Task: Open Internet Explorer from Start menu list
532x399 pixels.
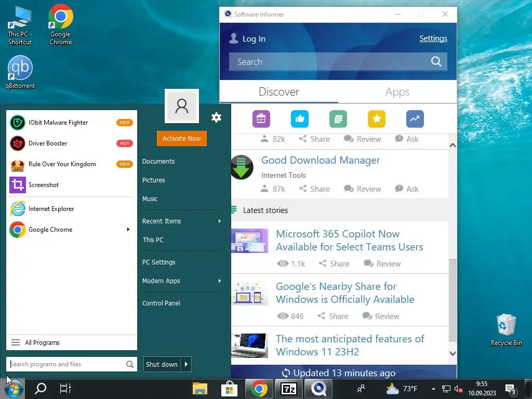Action: 71,209
